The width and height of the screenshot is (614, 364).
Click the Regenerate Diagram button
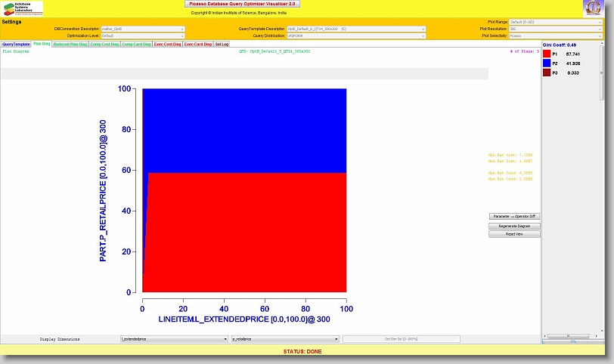tap(514, 226)
